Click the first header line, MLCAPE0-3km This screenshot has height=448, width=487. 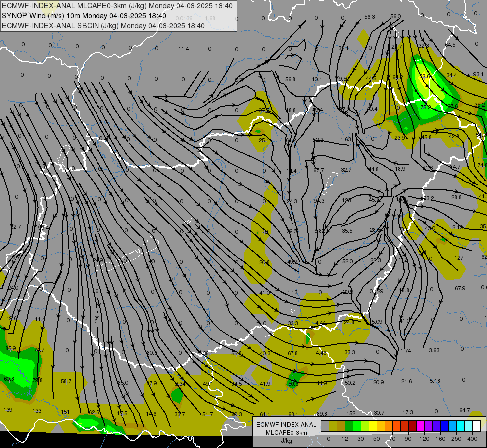pyautogui.click(x=117, y=6)
